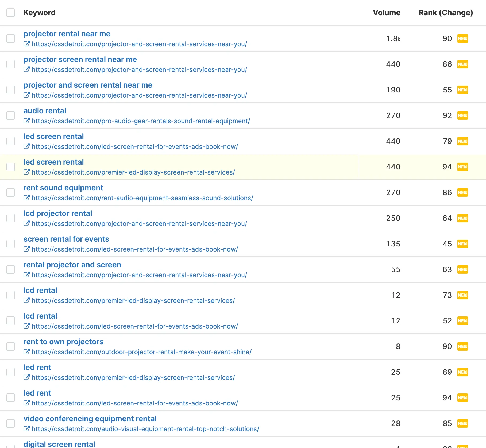Click external link icon under 'projector rental near me'
Image resolution: width=486 pixels, height=448 pixels.
26,44
